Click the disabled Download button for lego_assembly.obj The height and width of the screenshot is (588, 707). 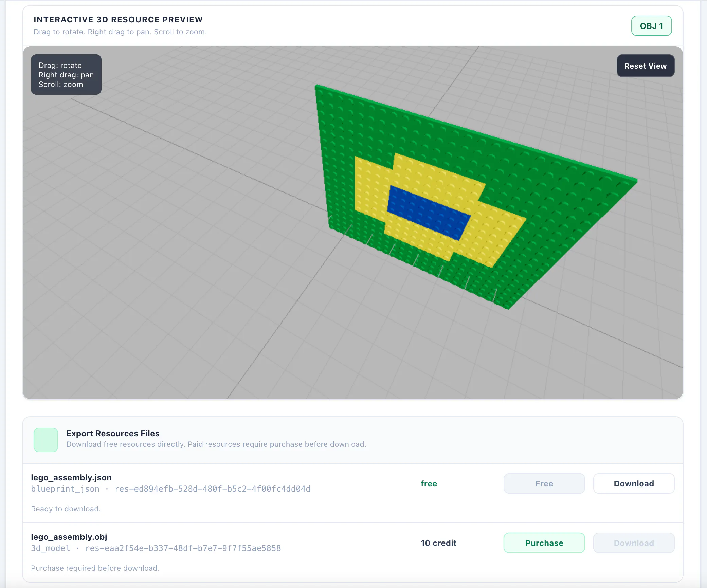634,543
